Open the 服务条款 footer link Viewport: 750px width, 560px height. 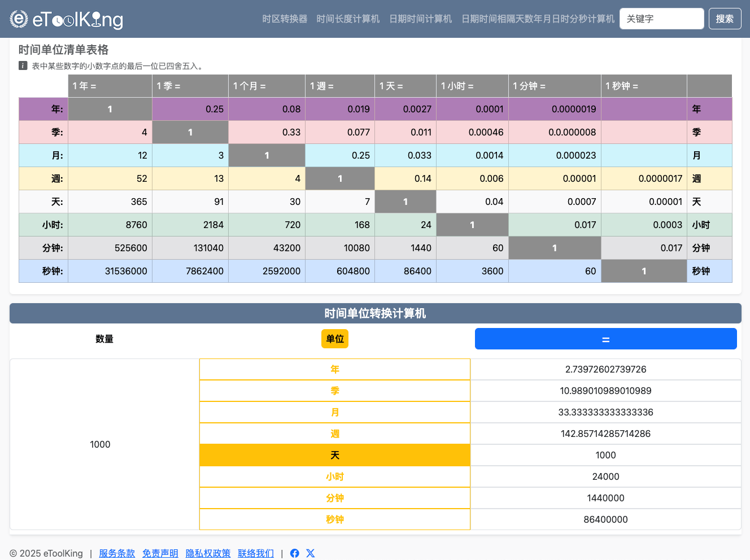coord(117,553)
